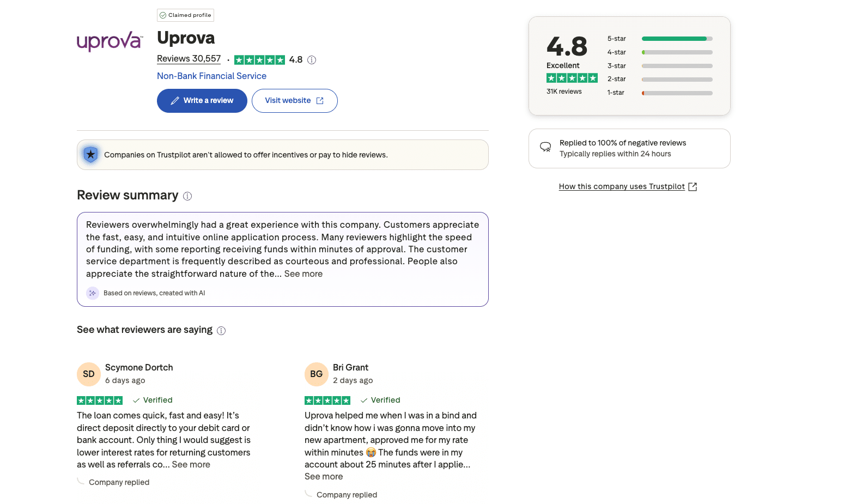Image resolution: width=856 pixels, height=504 pixels.
Task: Click the Excellent rating label
Action: (563, 65)
